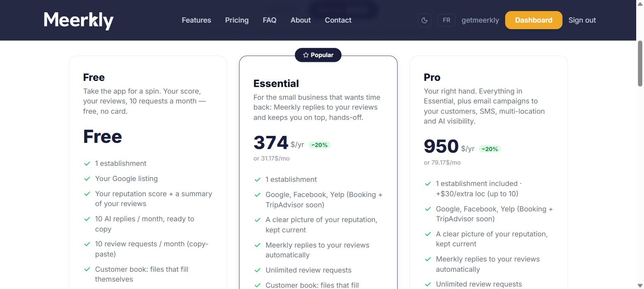644x289 pixels.
Task: Click 'or 31.17$/mo' text
Action: (271, 158)
